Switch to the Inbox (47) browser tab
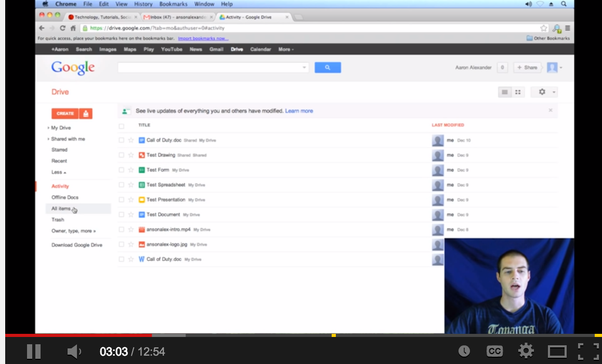The height and width of the screenshot is (364, 602). click(x=178, y=17)
